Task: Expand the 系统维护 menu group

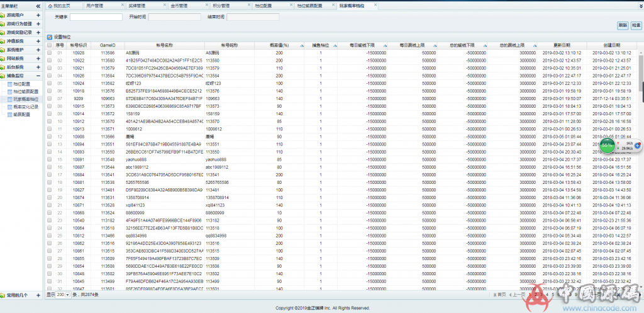Action: pos(38,50)
